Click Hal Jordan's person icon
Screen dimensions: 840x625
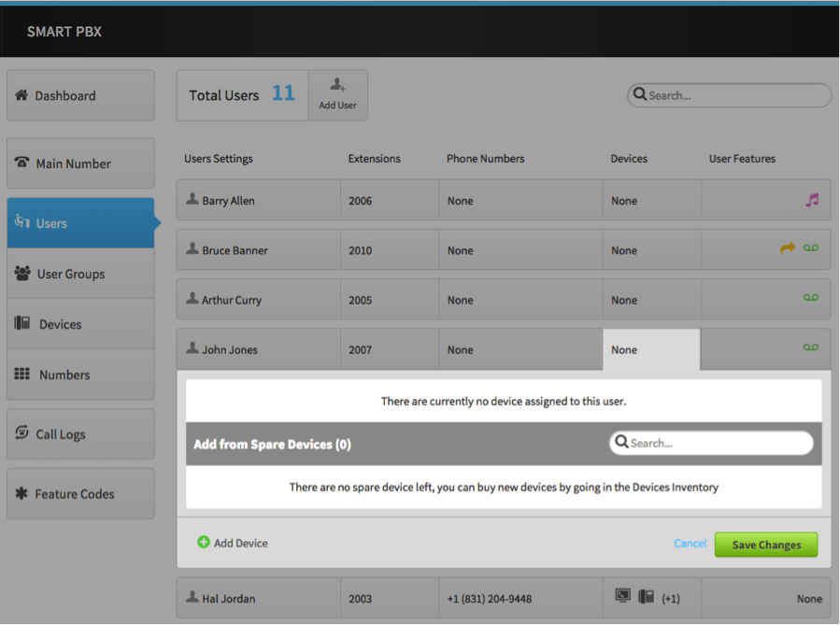pos(192,597)
